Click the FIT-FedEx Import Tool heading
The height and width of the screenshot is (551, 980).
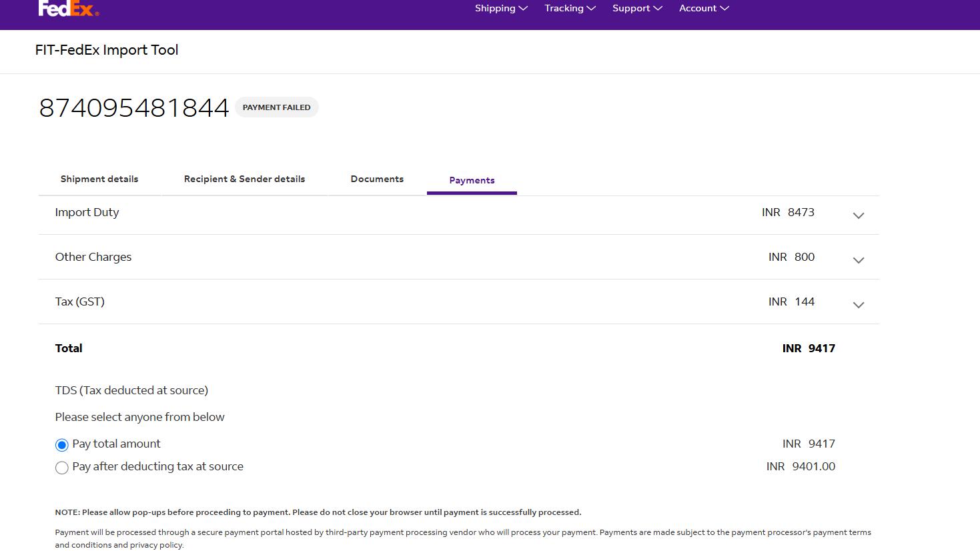pyautogui.click(x=107, y=50)
